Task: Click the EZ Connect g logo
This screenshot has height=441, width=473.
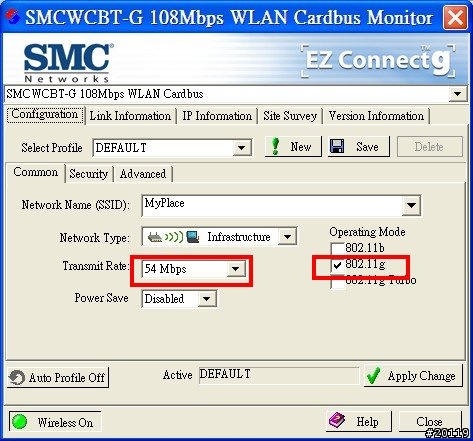Action: tap(378, 61)
